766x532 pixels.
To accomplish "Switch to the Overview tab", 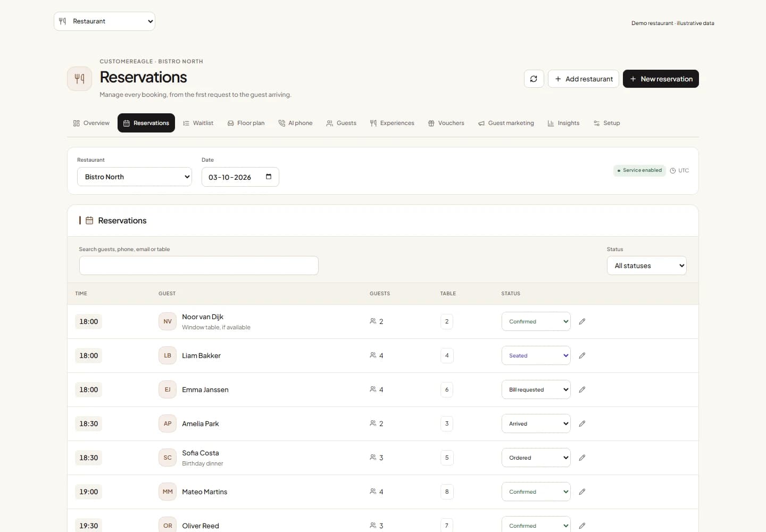I will tap(91, 123).
